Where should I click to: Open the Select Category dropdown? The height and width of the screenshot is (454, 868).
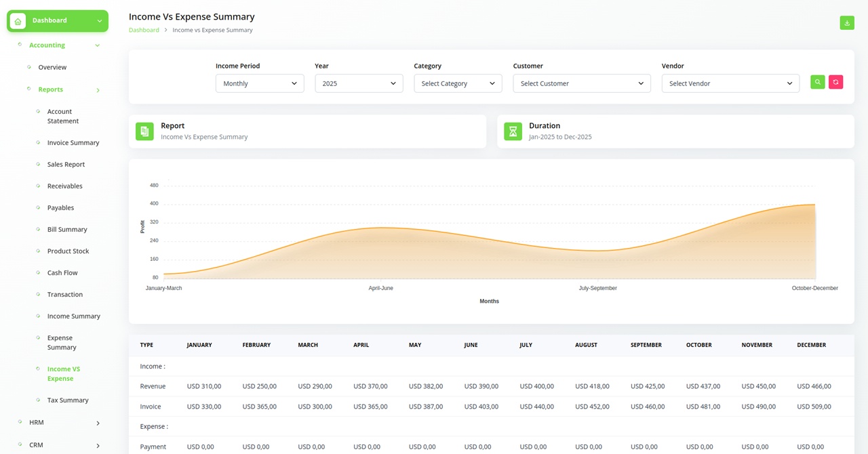458,83
